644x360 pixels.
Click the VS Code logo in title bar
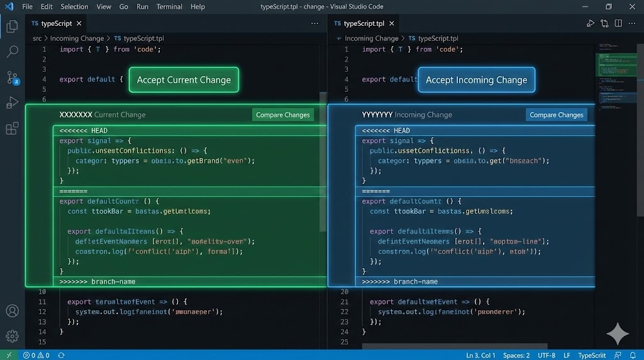click(9, 6)
